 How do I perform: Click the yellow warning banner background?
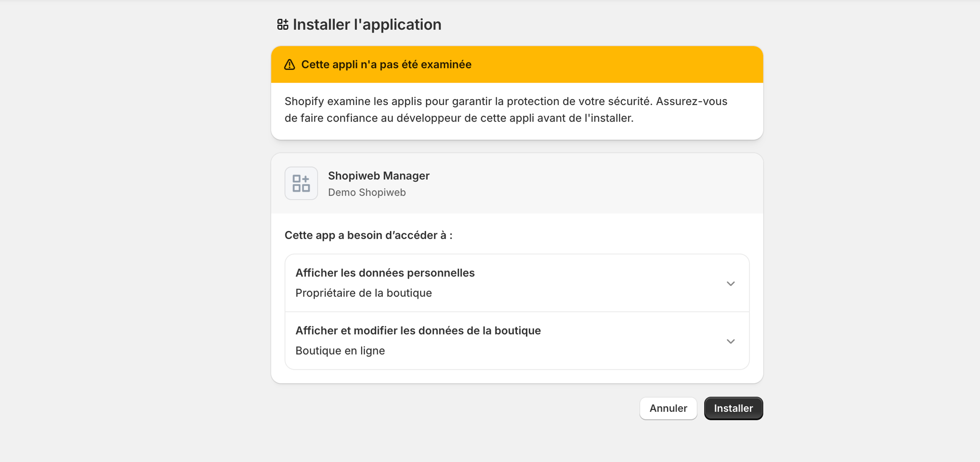click(x=617, y=65)
